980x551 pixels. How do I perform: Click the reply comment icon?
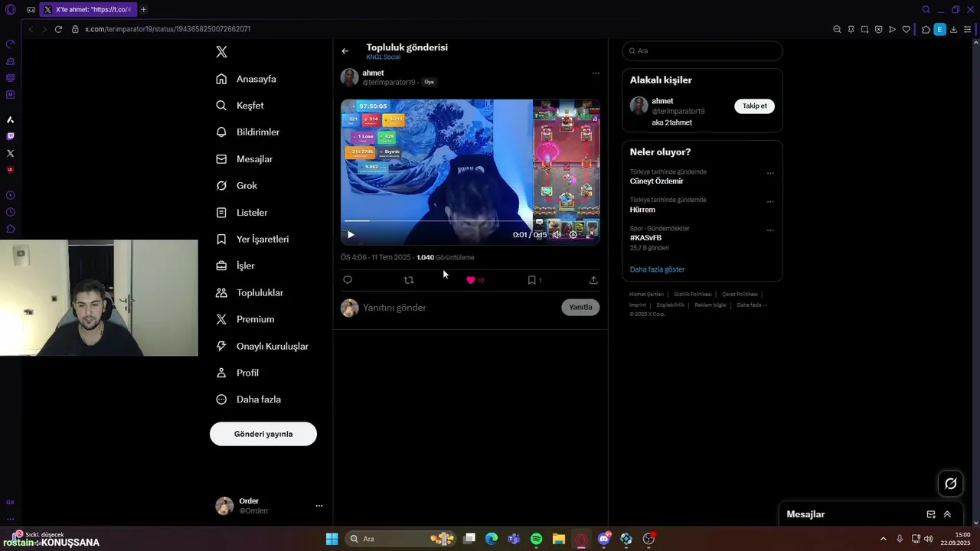click(x=348, y=280)
